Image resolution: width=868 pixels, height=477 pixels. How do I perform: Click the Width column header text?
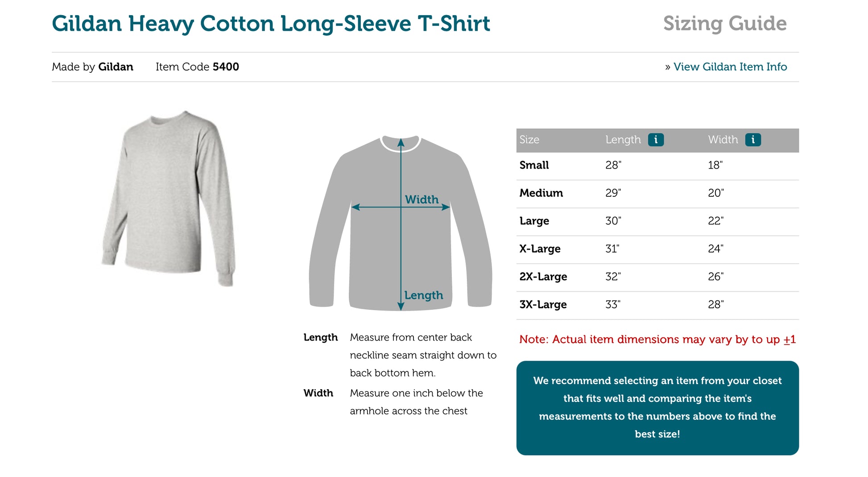(x=723, y=140)
